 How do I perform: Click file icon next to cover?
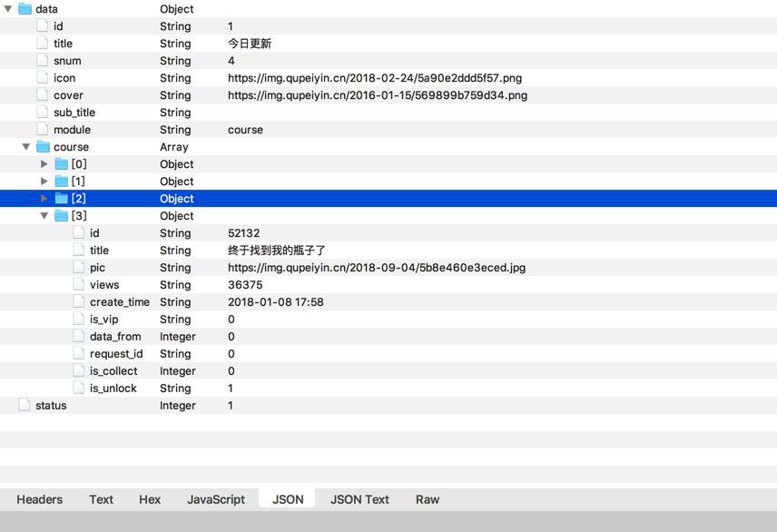point(43,95)
